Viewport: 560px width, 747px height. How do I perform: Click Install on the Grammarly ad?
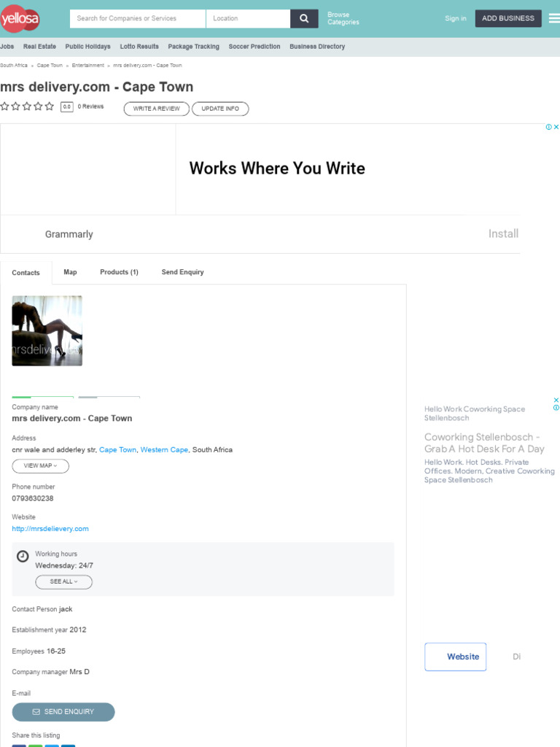point(503,234)
